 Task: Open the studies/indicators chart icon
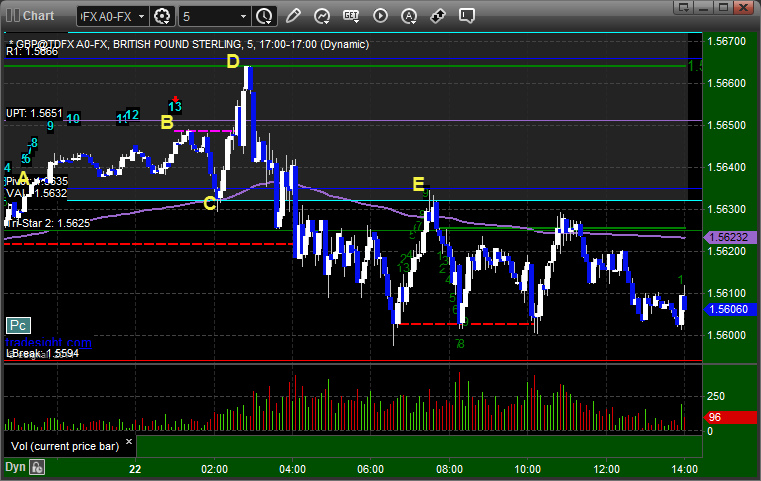coord(322,16)
